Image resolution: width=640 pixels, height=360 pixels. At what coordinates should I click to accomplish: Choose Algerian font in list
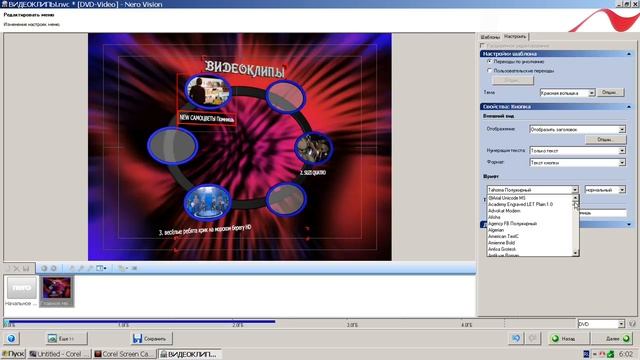pos(529,230)
